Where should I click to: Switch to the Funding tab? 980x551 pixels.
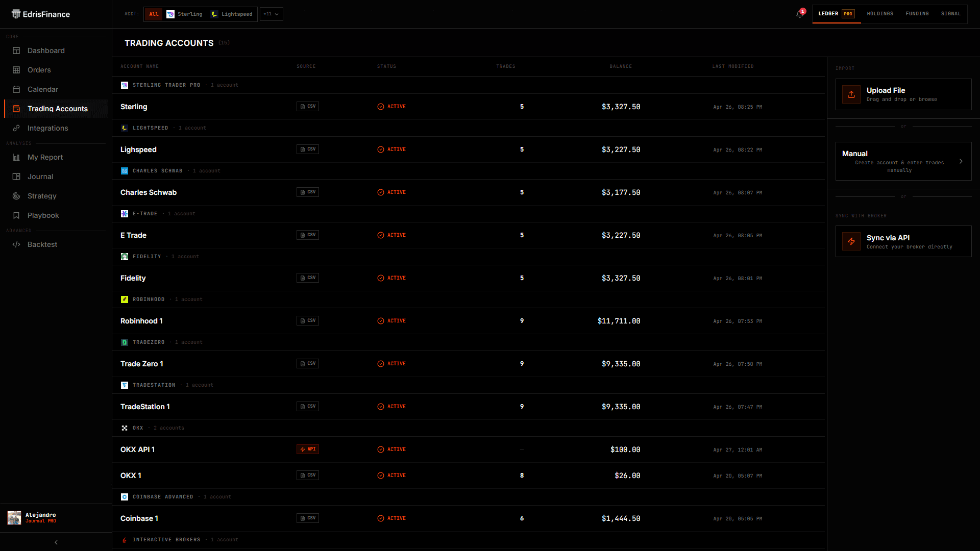click(917, 14)
